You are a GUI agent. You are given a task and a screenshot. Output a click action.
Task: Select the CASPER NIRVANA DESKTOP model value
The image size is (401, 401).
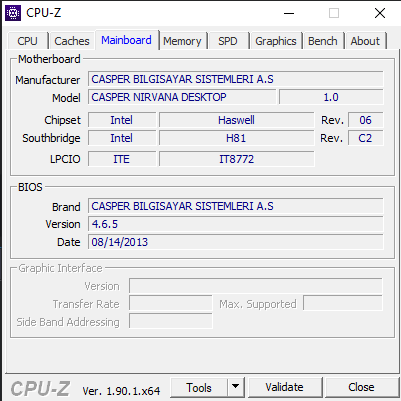tap(182, 97)
